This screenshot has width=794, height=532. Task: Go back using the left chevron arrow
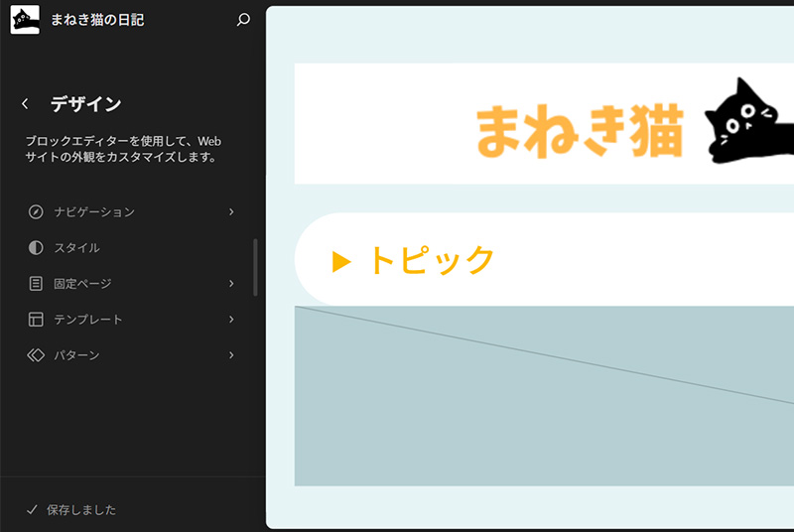pos(25,104)
